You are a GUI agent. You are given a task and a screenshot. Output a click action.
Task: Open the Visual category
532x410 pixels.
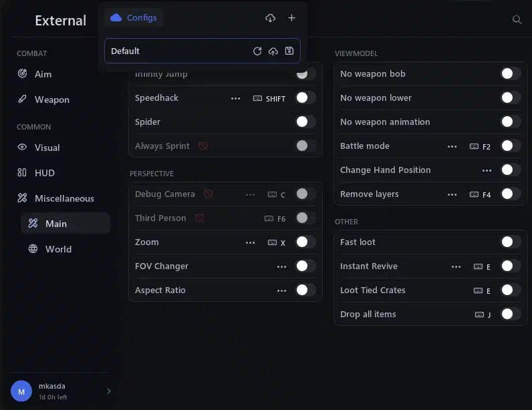pos(47,148)
